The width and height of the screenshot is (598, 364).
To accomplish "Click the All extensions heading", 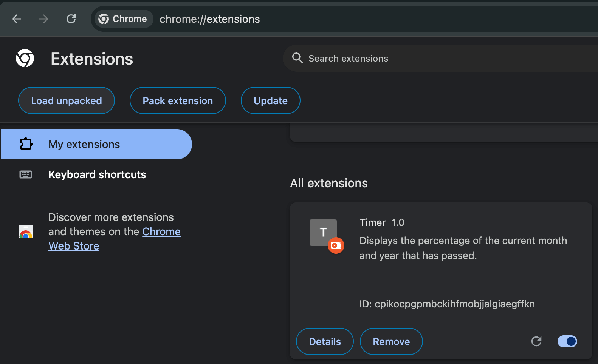I will click(x=329, y=183).
